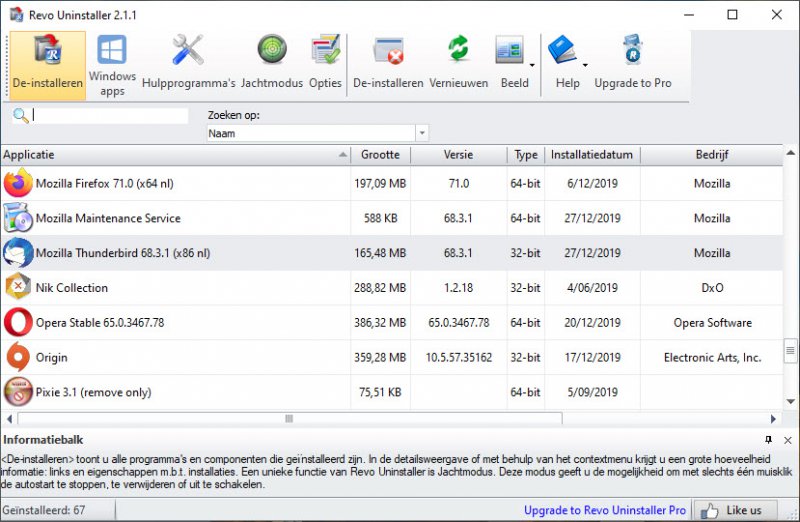Open the Zoeken op Naam combo box
This screenshot has width=800, height=522.
pyautogui.click(x=318, y=133)
